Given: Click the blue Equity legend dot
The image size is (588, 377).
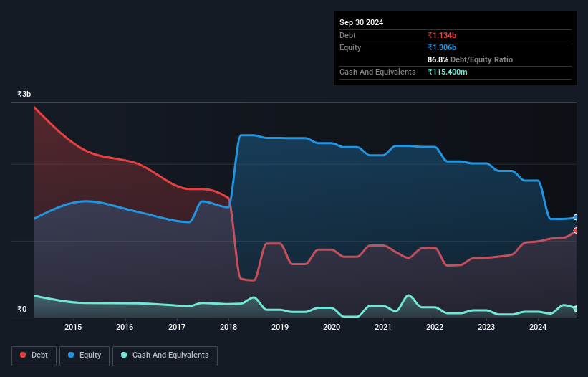Looking at the screenshot, I should pos(71,355).
